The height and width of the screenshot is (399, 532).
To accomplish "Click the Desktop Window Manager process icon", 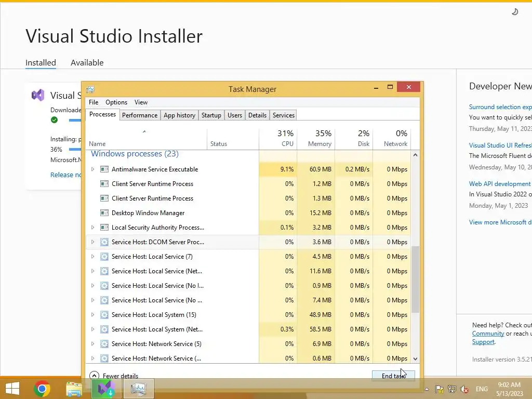I will [104, 212].
